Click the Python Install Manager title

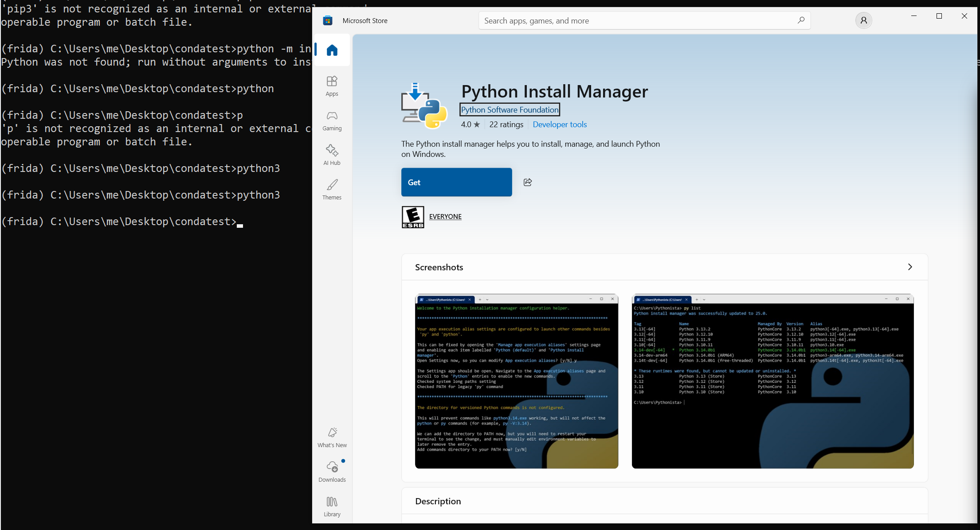coord(554,91)
